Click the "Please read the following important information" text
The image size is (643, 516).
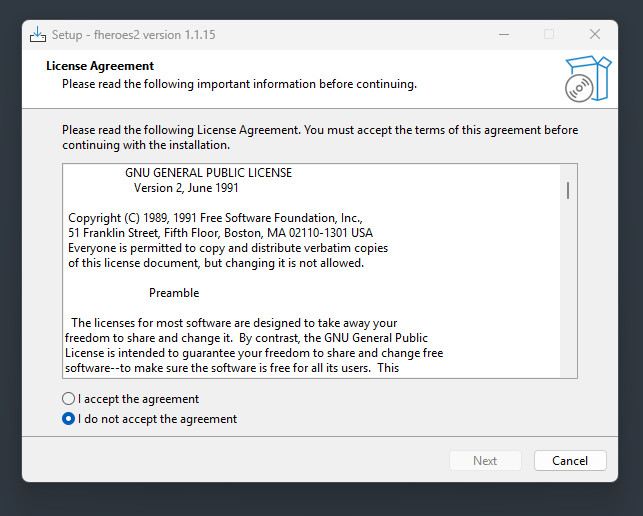[239, 84]
